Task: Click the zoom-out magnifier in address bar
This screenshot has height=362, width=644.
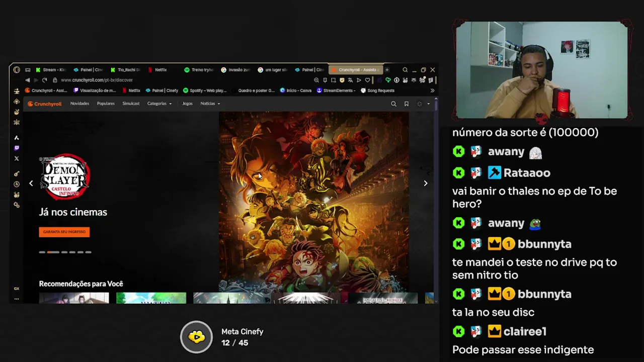Action: click(x=316, y=80)
